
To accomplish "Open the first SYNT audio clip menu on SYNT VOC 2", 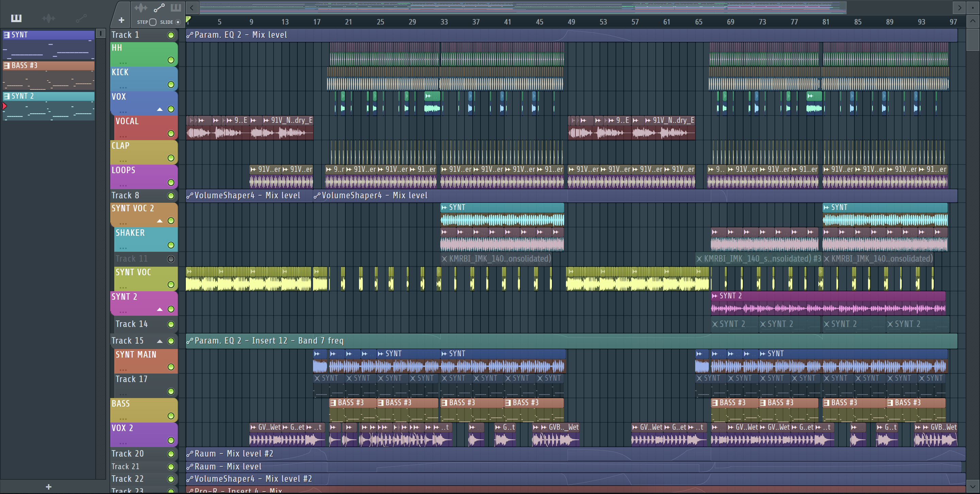I will coord(444,207).
